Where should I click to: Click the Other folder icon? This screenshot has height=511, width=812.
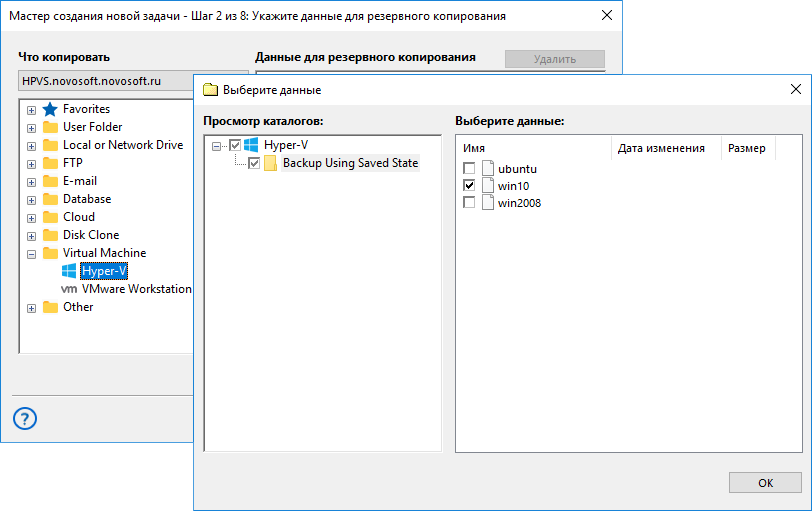[50, 307]
